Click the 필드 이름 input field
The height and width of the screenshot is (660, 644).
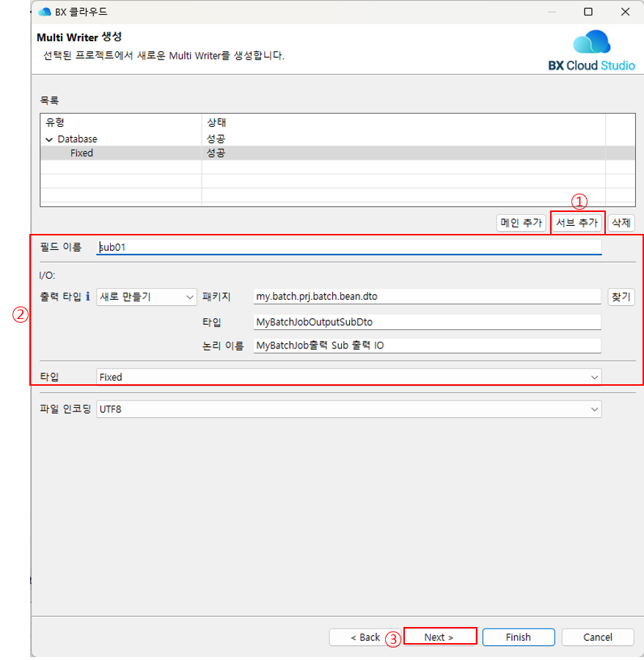(348, 247)
